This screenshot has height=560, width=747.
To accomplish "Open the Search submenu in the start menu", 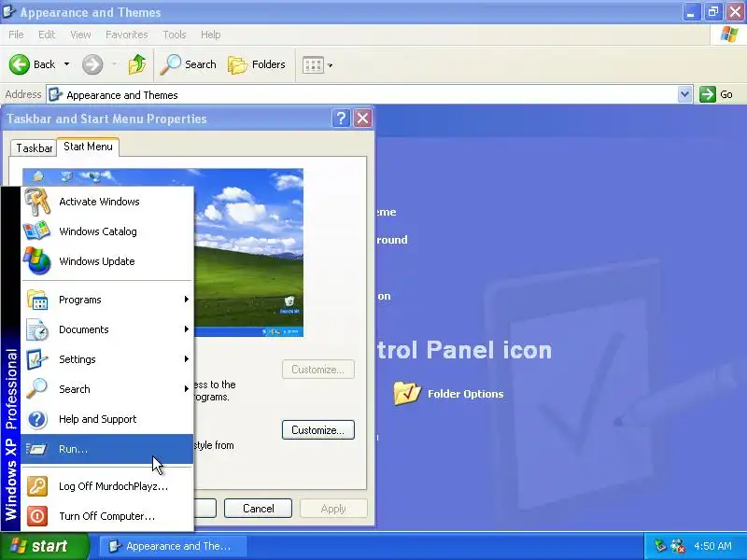I will [107, 389].
